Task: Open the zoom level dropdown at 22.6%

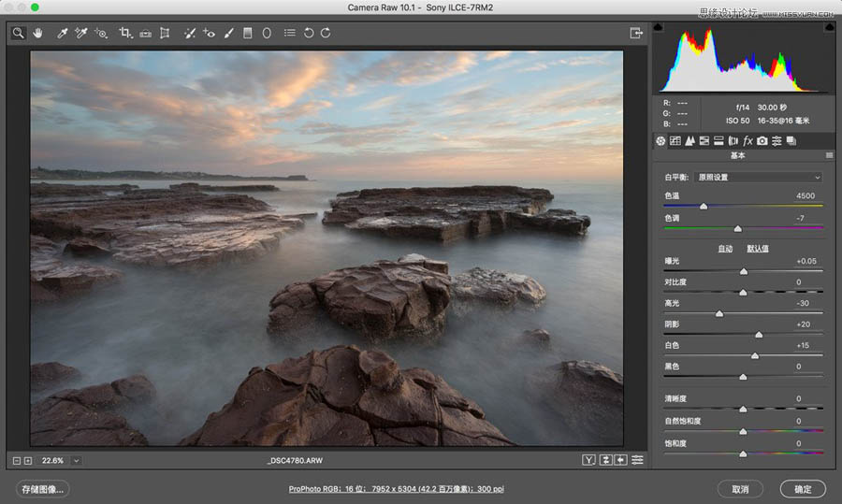Action: point(76,460)
